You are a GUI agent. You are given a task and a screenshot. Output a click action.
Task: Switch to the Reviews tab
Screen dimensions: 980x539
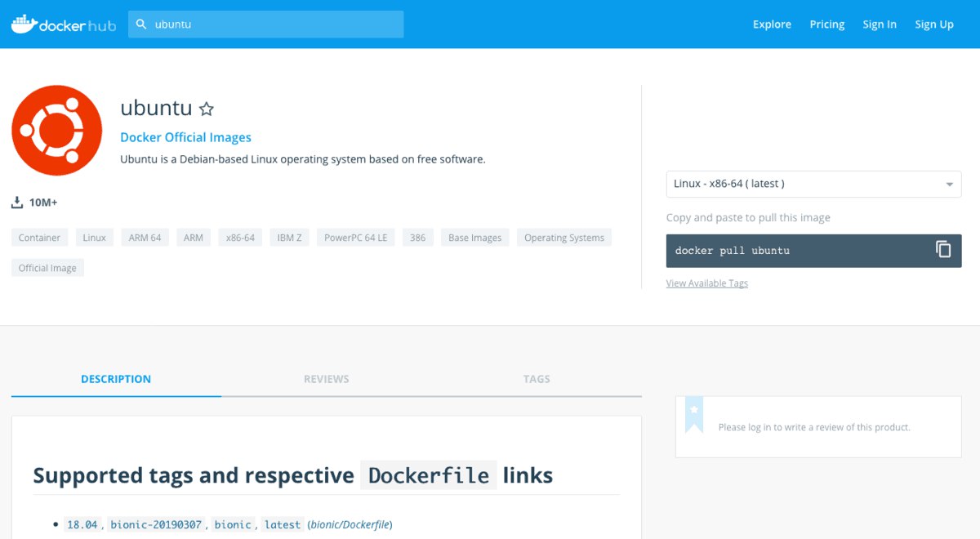tap(327, 379)
